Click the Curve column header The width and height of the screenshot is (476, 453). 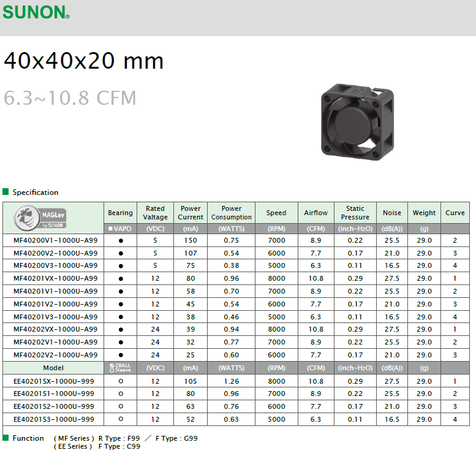tap(455, 213)
